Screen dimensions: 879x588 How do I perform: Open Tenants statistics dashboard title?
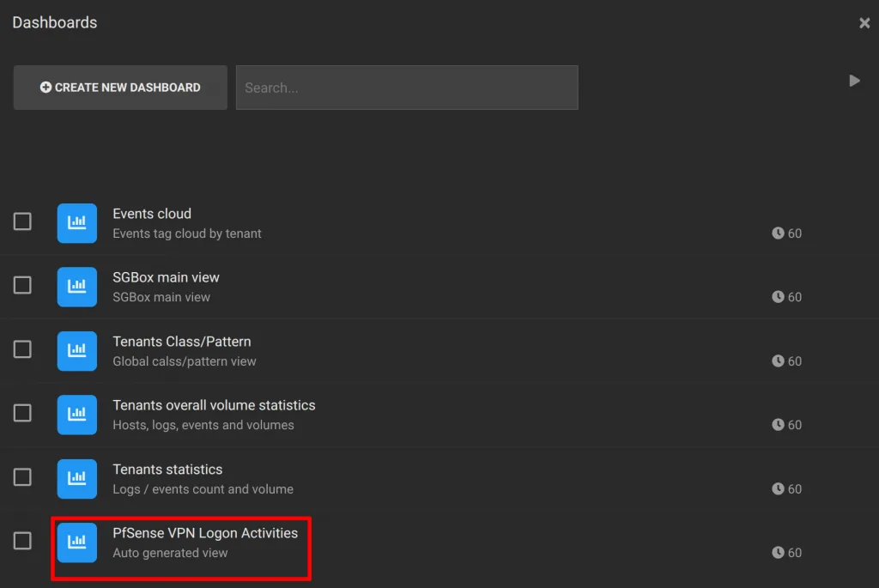[x=167, y=470]
